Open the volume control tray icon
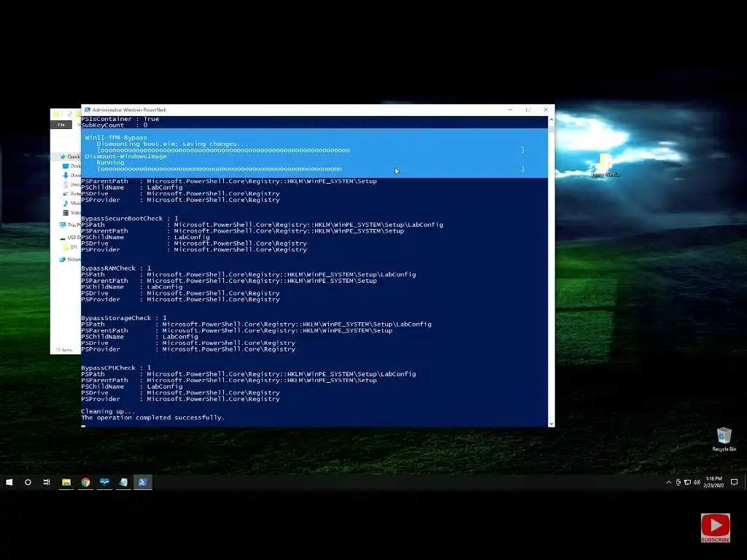The height and width of the screenshot is (560, 747). click(x=697, y=483)
